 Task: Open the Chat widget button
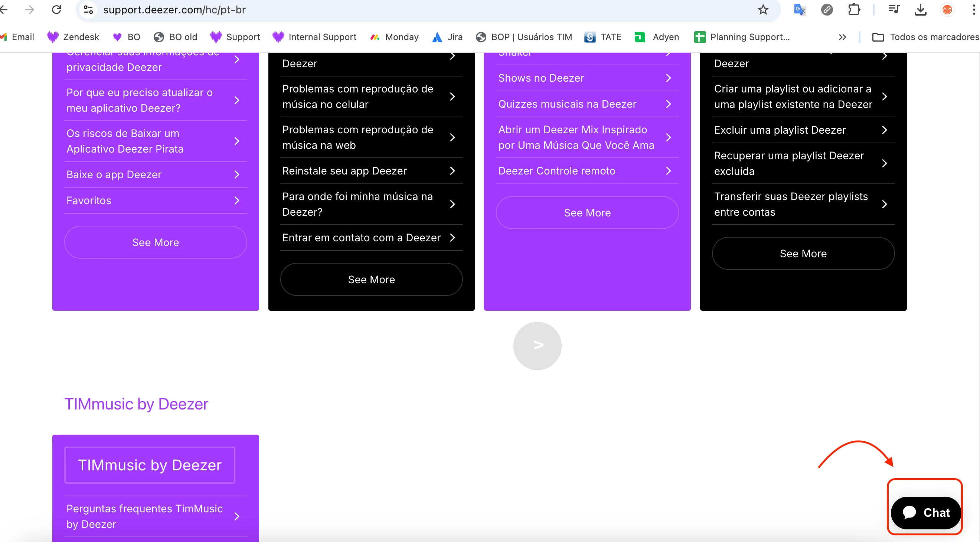coord(925,512)
